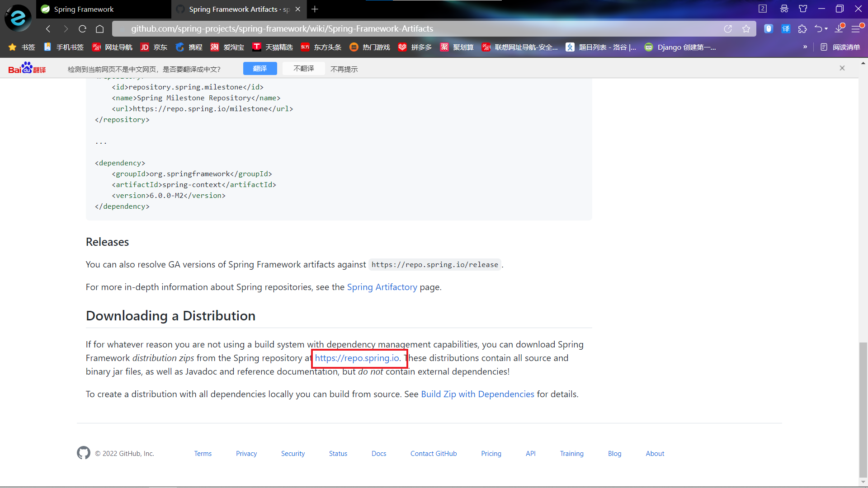
Task: Click the share icon in address bar
Action: 728,29
